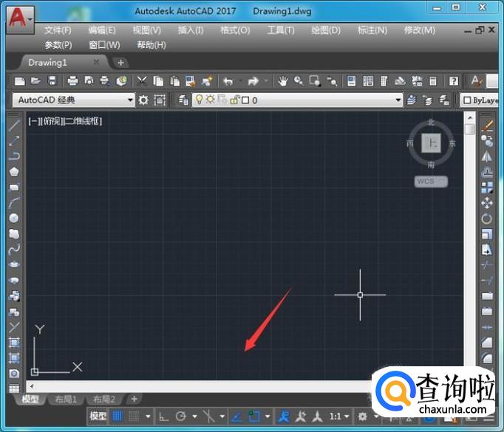The image size is (504, 432).
Task: Expand the layer list dropdown
Action: click(398, 100)
